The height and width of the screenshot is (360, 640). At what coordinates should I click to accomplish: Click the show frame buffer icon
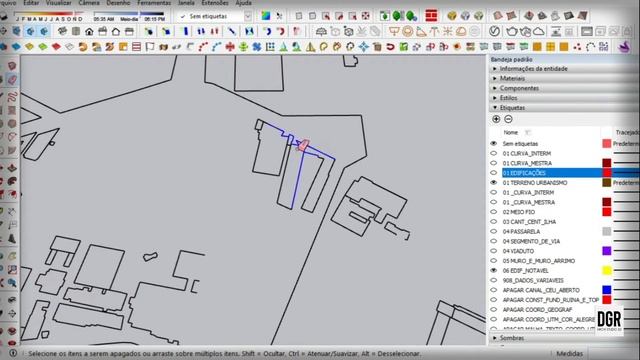pyautogui.click(x=587, y=31)
